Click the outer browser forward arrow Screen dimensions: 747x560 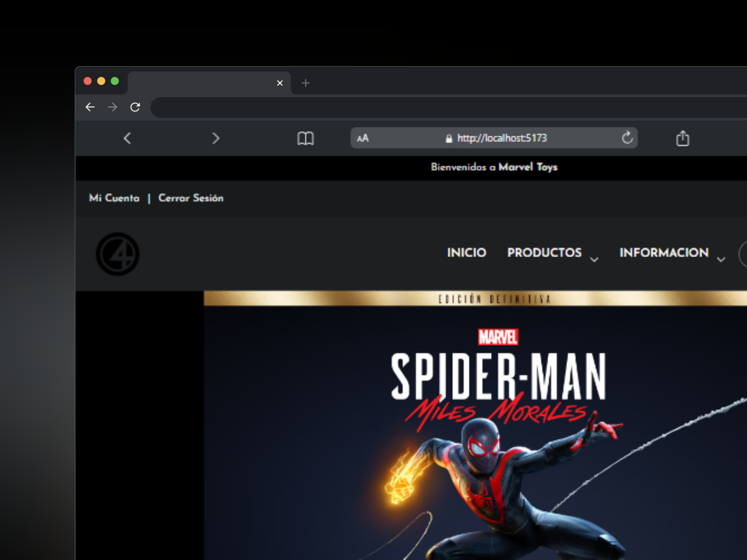(112, 107)
